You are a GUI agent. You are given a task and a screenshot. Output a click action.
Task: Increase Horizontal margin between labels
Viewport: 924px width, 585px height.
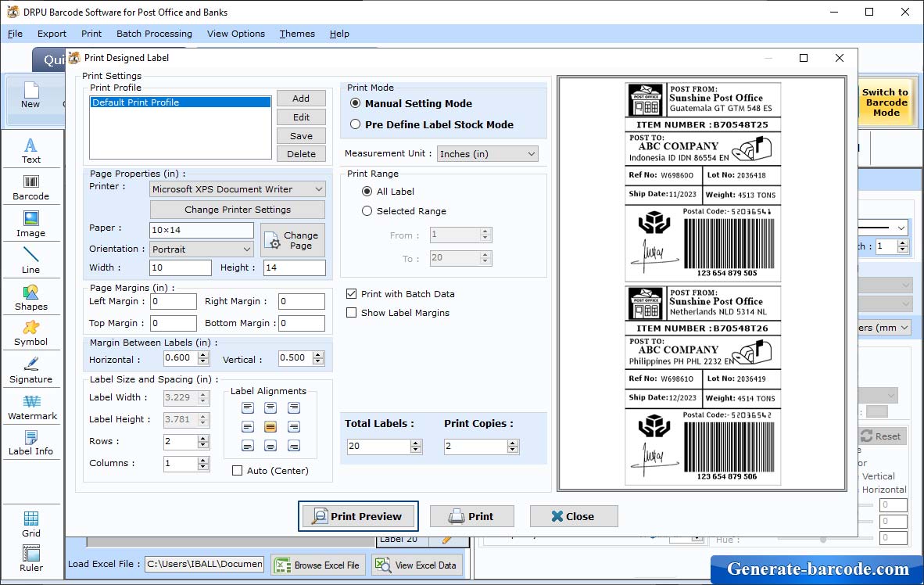point(203,354)
